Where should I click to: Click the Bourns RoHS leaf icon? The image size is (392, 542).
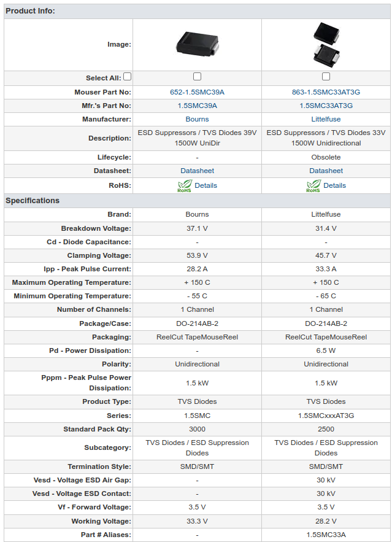point(184,186)
